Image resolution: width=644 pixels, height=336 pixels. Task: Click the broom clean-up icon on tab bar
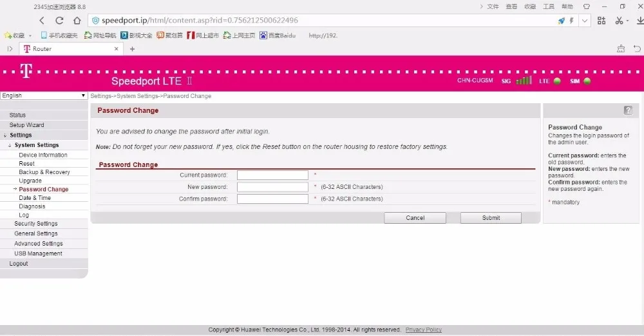pyautogui.click(x=621, y=49)
